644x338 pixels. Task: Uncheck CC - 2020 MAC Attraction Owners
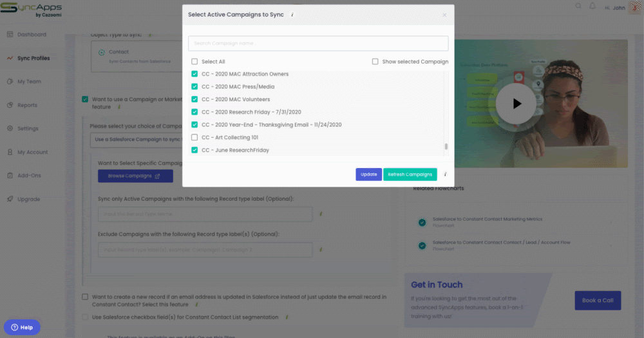click(194, 74)
